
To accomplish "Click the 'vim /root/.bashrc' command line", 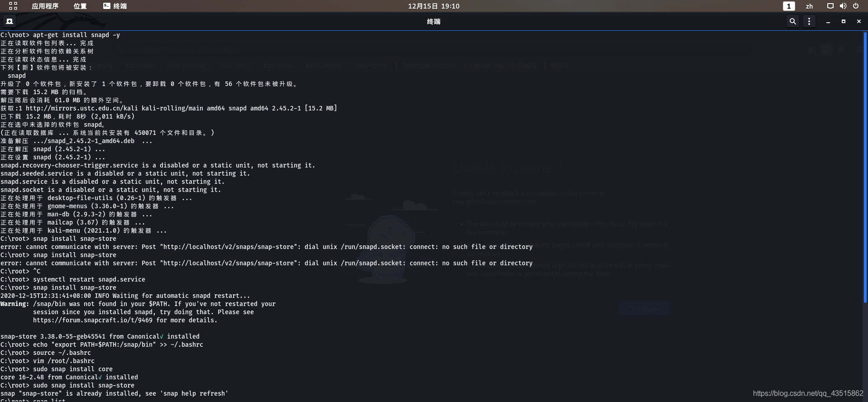I will coord(48,361).
